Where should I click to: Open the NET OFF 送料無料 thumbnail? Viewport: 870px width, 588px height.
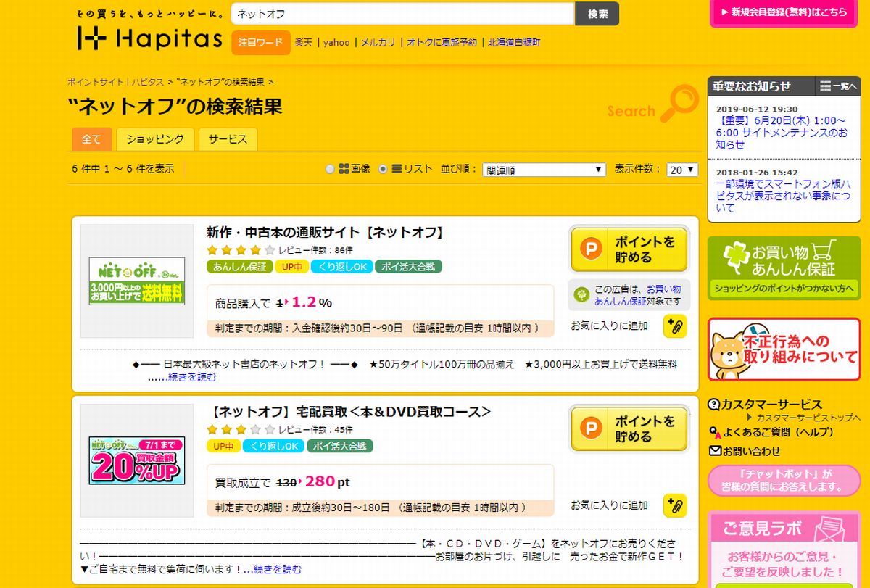click(x=137, y=281)
